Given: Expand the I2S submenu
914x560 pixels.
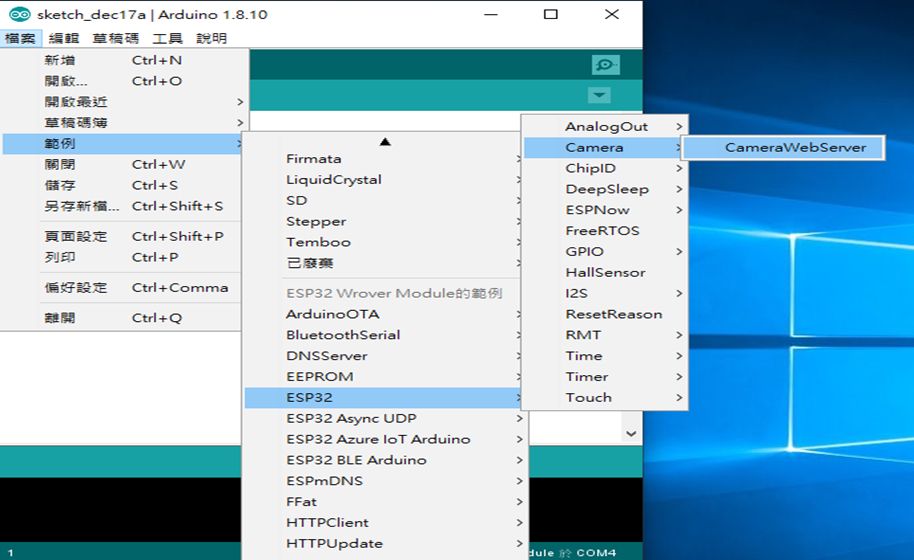Looking at the screenshot, I should 604,294.
